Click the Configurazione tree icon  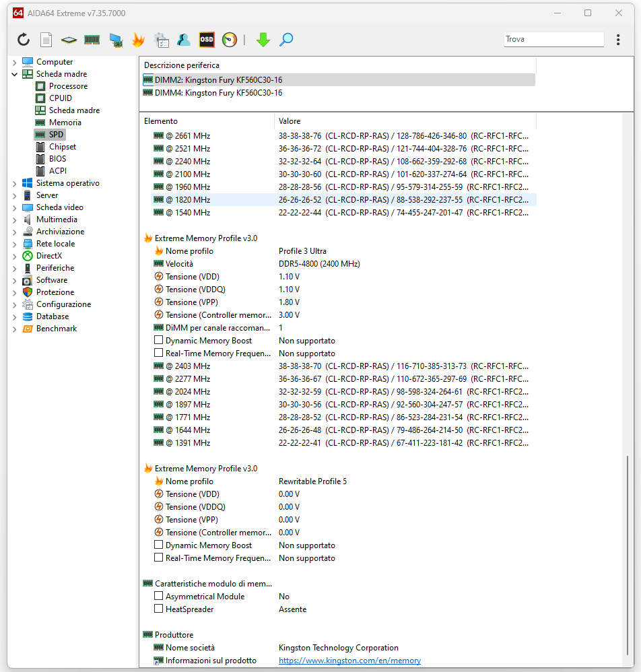click(28, 304)
